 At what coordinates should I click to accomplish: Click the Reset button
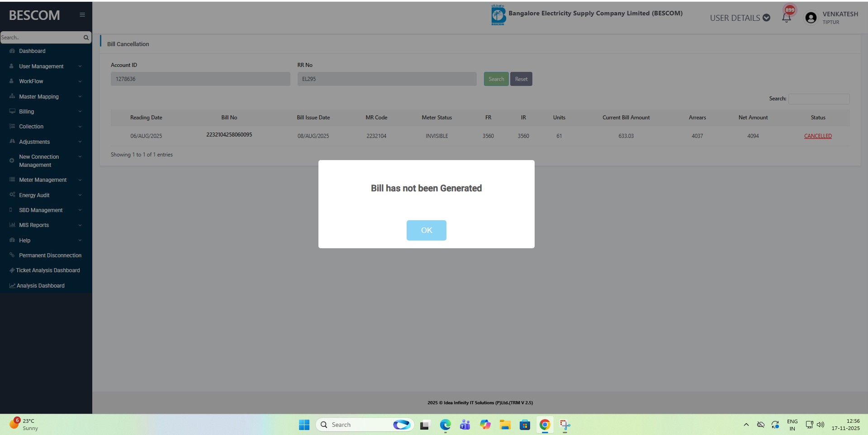pos(521,79)
